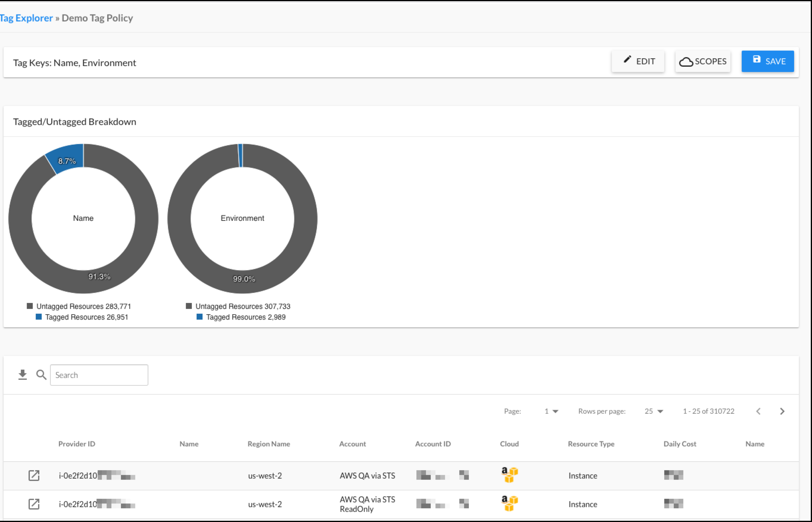Toggle Tagged Resources legend under Name chart
This screenshot has width=812, height=522.
pyautogui.click(x=82, y=317)
